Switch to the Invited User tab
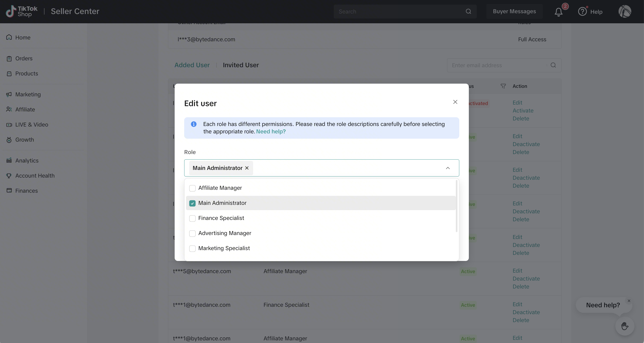 (x=241, y=65)
